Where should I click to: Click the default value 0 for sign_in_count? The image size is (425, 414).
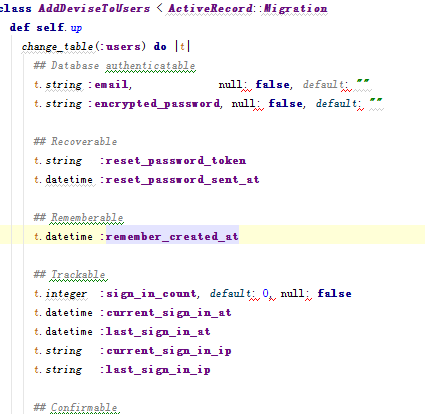click(265, 294)
